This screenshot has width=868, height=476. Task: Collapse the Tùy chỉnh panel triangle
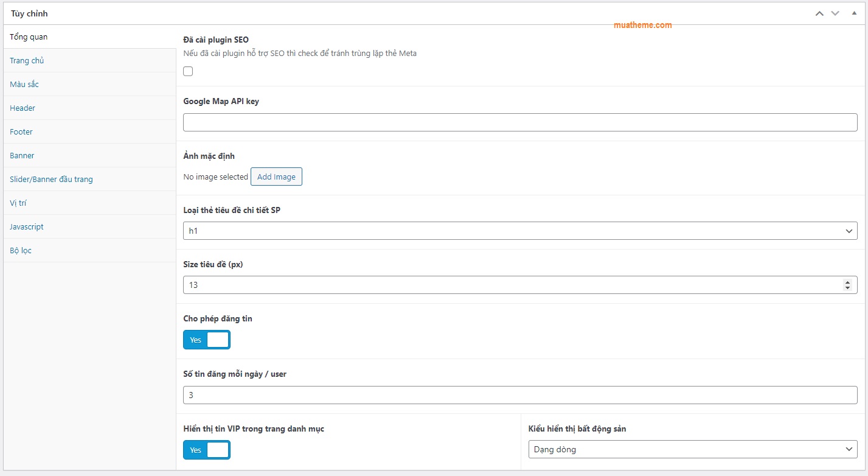pyautogui.click(x=854, y=13)
